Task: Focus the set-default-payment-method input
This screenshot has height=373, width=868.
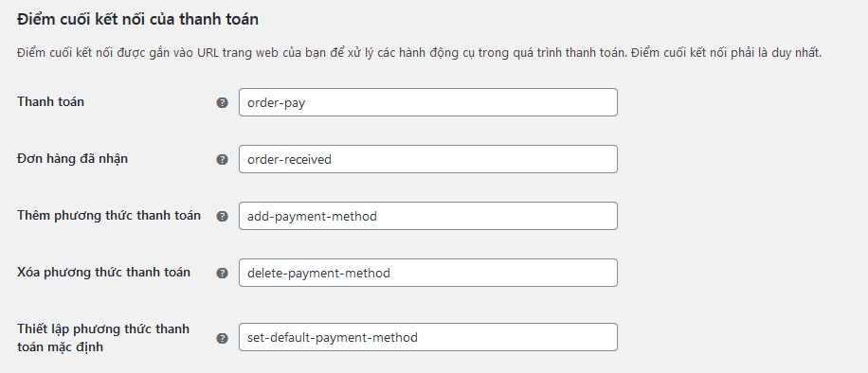Action: (x=428, y=337)
